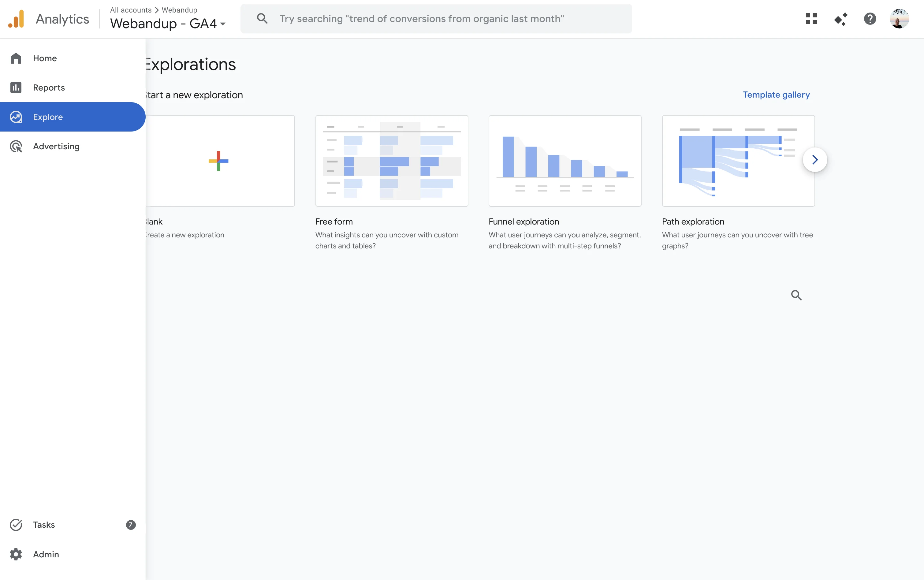
Task: Focus the Analytics search field
Action: pos(436,19)
